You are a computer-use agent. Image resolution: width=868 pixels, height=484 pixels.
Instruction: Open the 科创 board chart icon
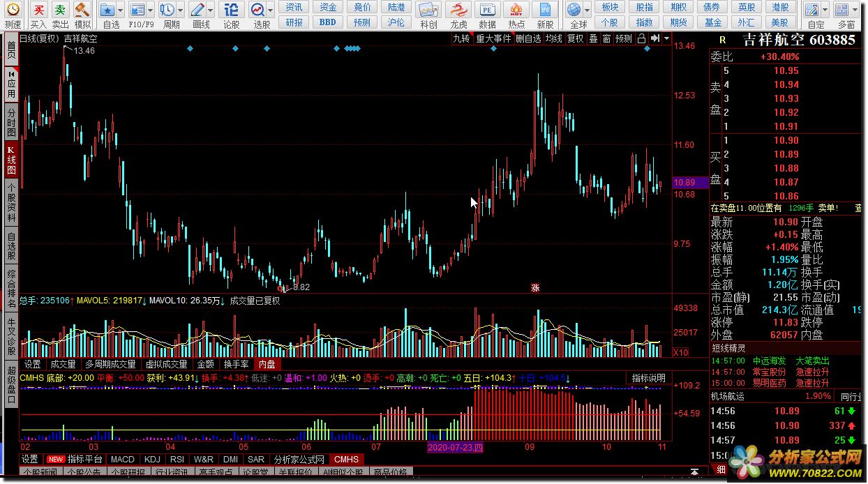point(428,10)
